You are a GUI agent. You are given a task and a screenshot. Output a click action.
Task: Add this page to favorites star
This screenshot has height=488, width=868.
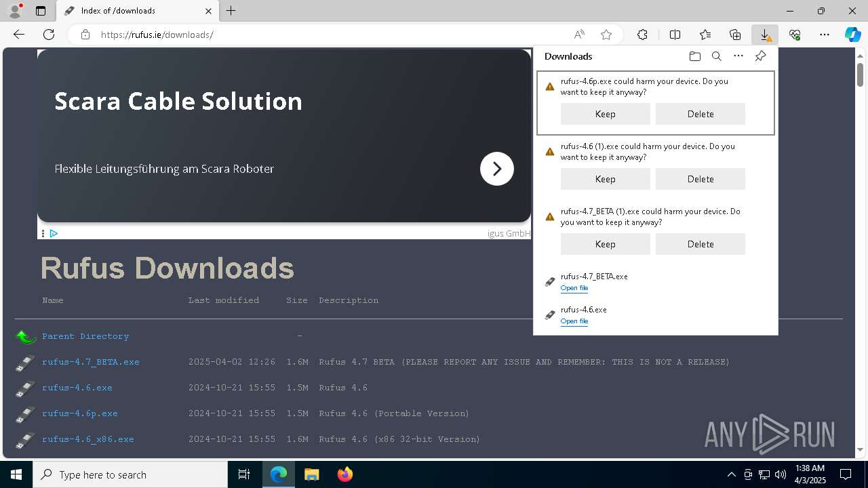point(606,35)
